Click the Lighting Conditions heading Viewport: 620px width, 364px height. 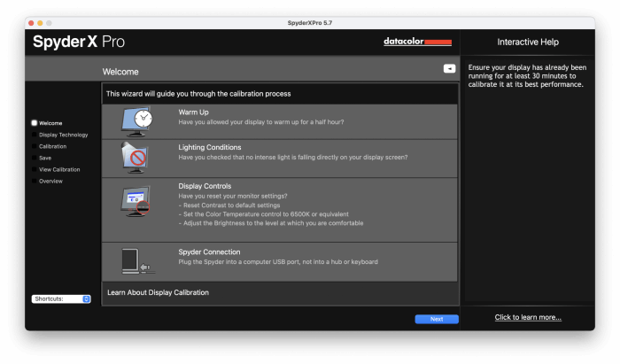point(210,147)
